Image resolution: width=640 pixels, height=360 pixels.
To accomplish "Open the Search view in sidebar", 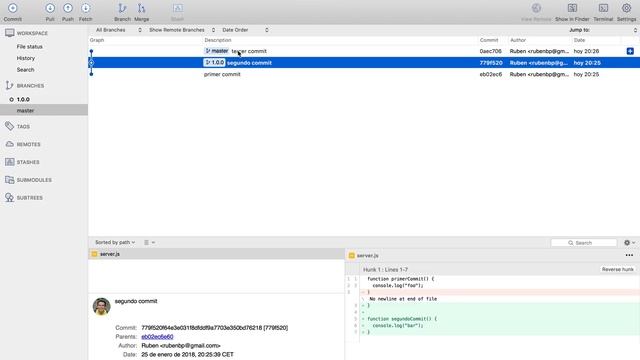I will click(25, 70).
